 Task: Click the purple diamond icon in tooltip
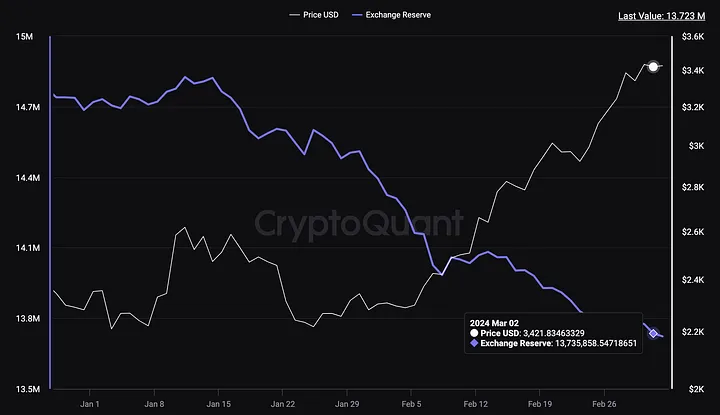tap(473, 343)
